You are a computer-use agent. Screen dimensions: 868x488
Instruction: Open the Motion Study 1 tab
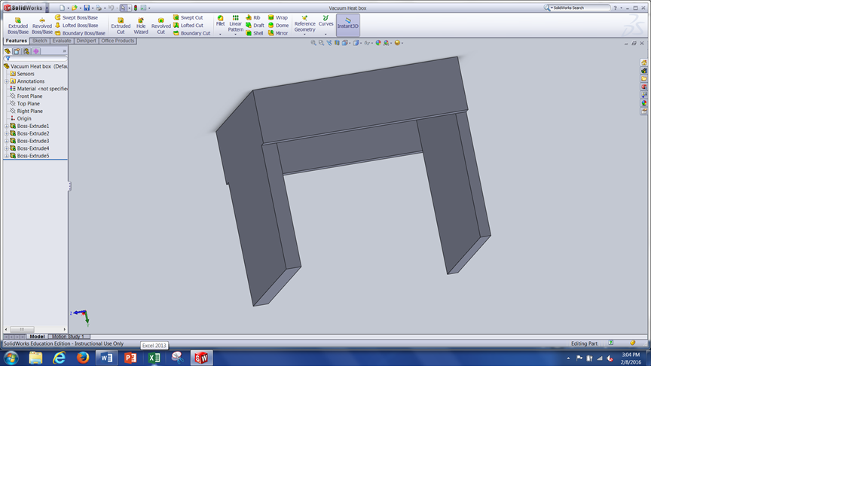pyautogui.click(x=68, y=337)
